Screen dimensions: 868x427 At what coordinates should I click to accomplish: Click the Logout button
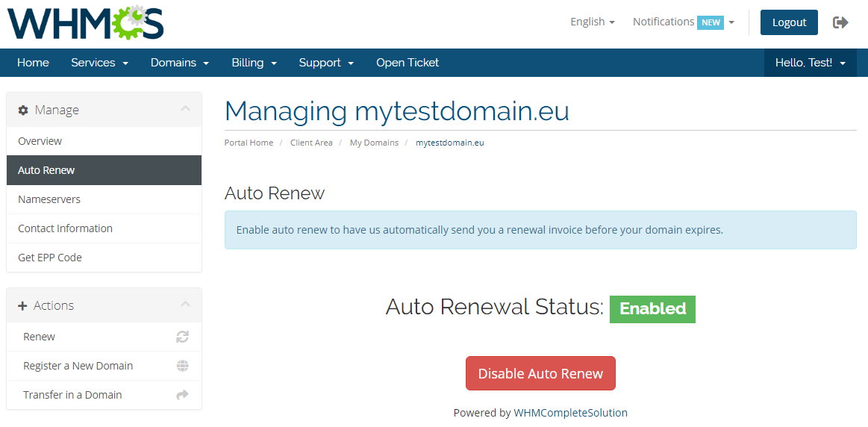click(789, 22)
